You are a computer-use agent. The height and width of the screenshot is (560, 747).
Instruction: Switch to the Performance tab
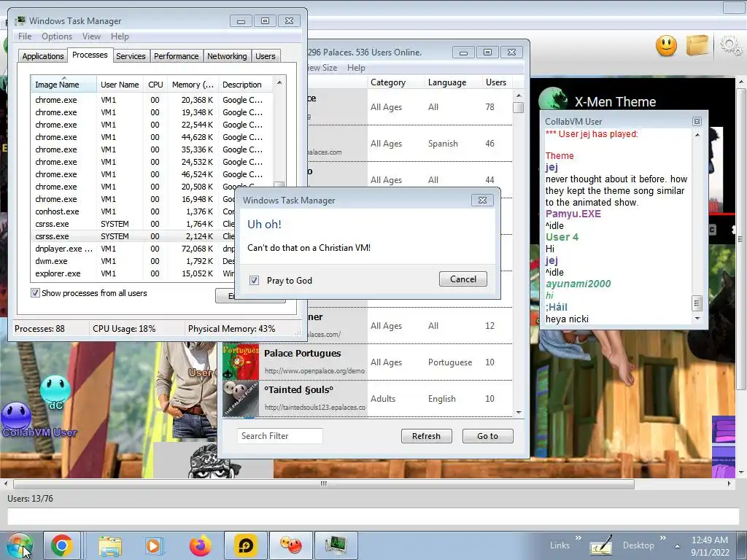(x=176, y=56)
